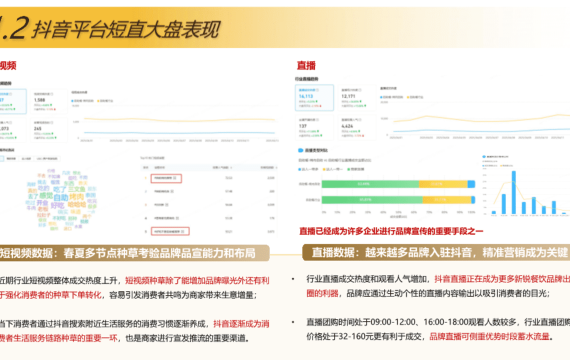Open the 4,624 live popularity card
The width and height of the screenshot is (570, 360).
tap(356, 128)
